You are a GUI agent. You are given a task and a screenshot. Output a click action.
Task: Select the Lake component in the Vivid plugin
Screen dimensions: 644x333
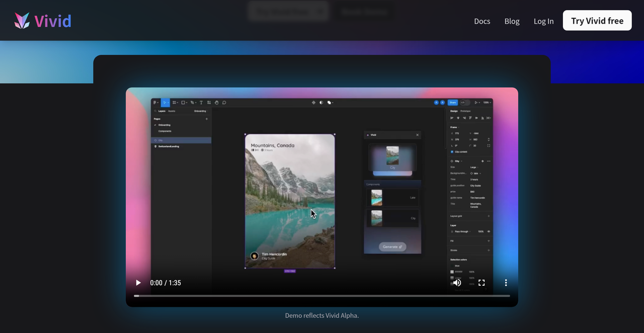pyautogui.click(x=392, y=198)
